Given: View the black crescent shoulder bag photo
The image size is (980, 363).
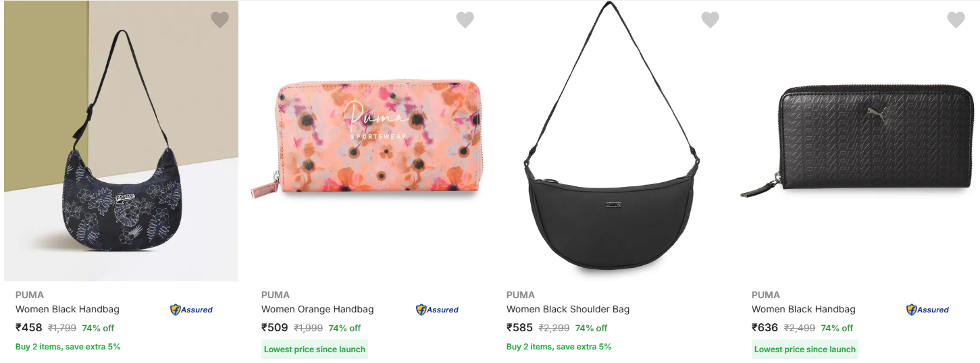Looking at the screenshot, I should pyautogui.click(x=611, y=155).
